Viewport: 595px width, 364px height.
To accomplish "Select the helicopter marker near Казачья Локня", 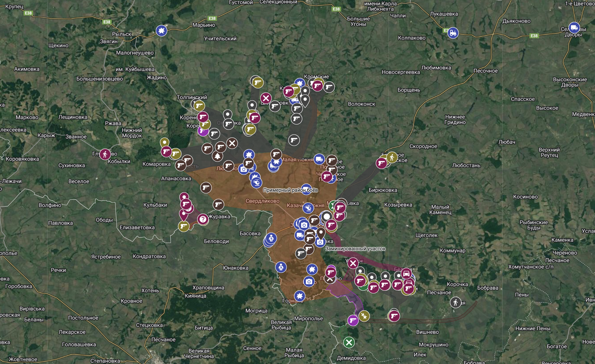I will click(x=308, y=208).
